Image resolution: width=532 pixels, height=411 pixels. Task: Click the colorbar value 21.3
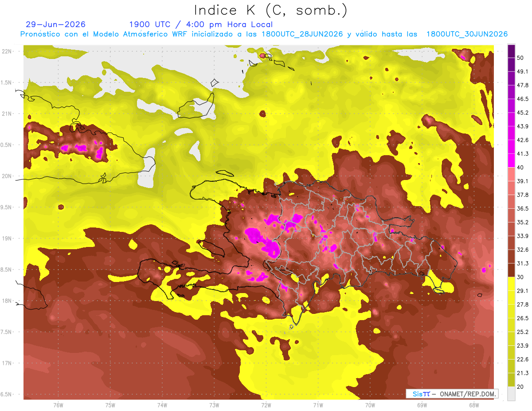point(523,372)
